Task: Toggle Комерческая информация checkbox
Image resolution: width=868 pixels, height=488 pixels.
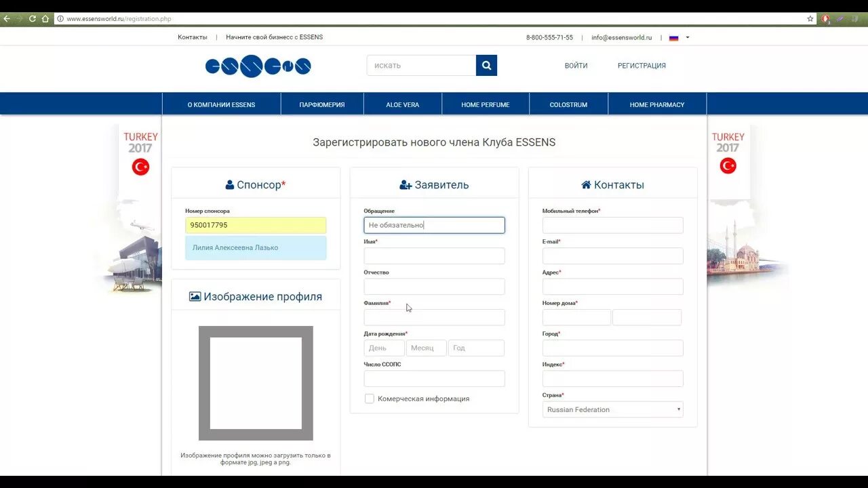Action: (370, 399)
